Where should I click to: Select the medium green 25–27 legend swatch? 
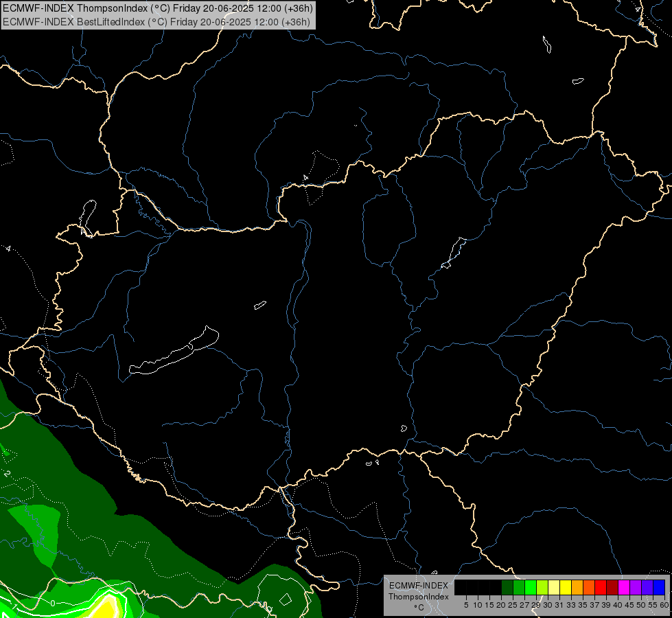pos(519,587)
